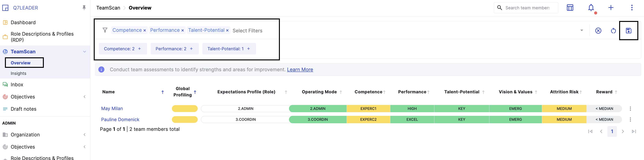Expand the Organization admin menu
Image resolution: width=644 pixels, height=160 pixels.
pyautogui.click(x=84, y=135)
